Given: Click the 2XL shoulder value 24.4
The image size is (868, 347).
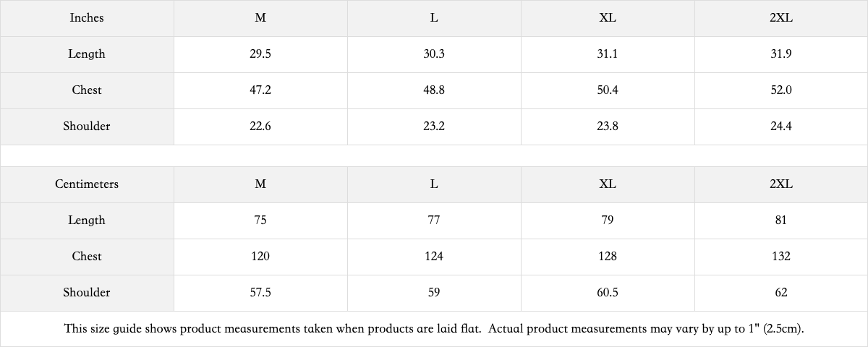Looking at the screenshot, I should coord(781,127).
